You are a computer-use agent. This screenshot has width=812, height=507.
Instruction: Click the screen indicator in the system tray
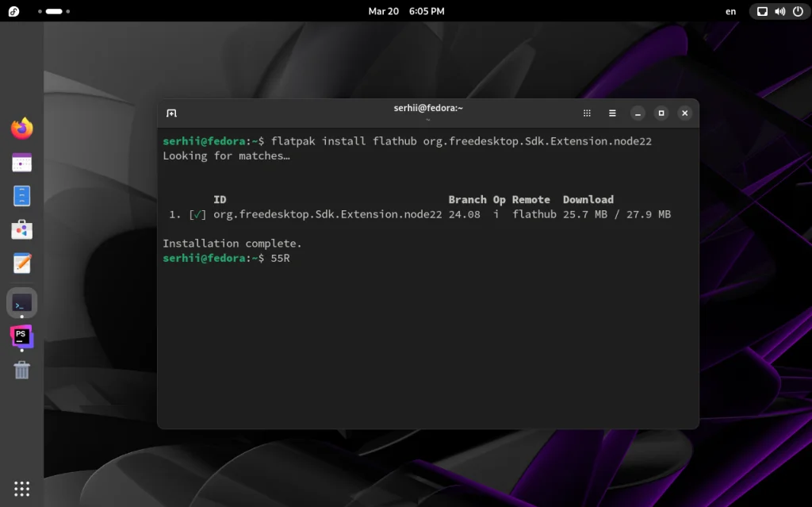760,11
